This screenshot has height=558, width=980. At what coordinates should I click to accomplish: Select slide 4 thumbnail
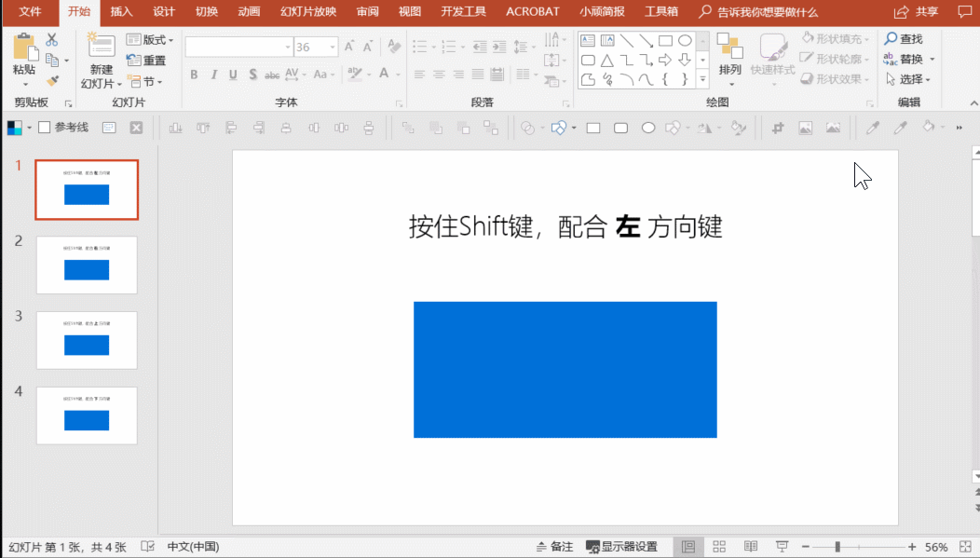point(87,415)
